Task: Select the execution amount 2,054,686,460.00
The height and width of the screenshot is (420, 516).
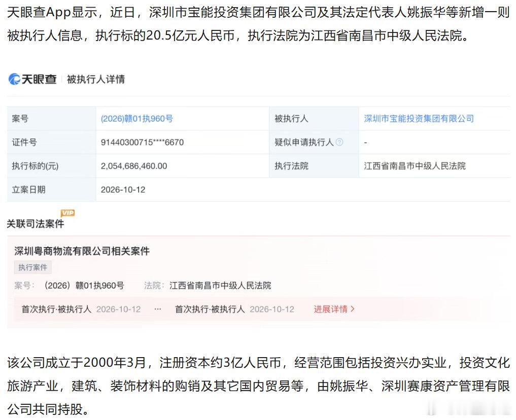Action: click(x=134, y=166)
